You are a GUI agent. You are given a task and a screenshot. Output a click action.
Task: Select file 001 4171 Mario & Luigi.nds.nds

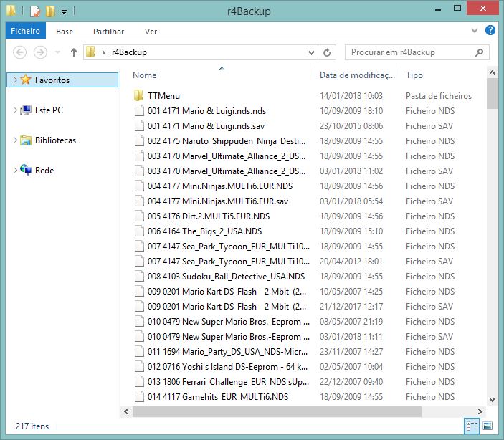click(206, 111)
